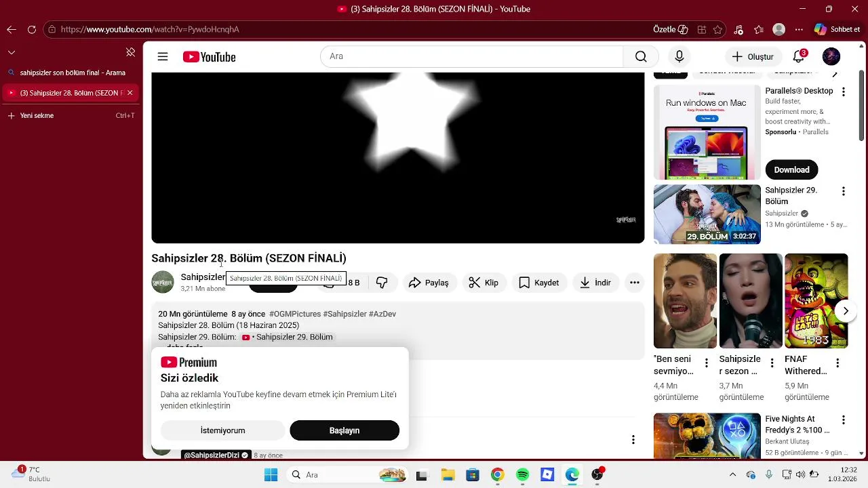Open Windows Start menu

pyautogui.click(x=271, y=475)
